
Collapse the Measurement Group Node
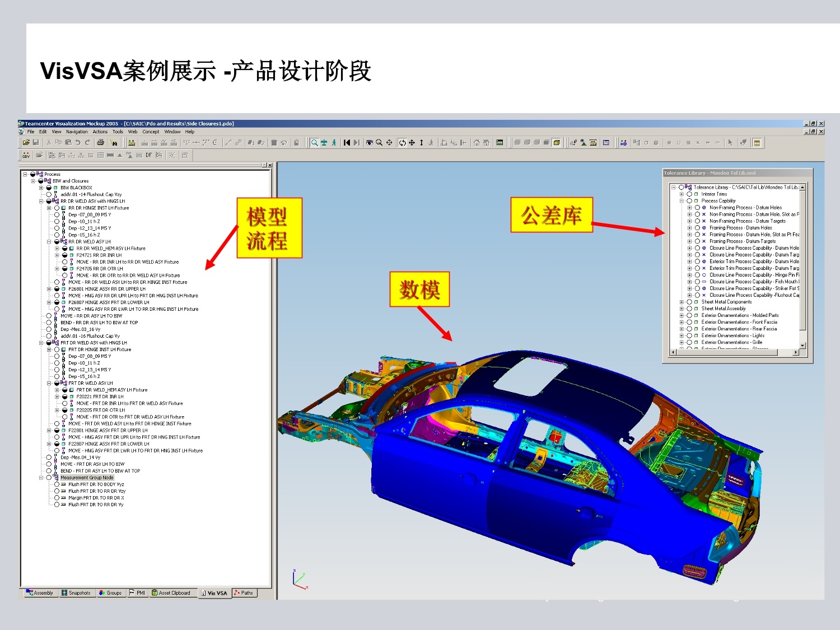click(41, 478)
